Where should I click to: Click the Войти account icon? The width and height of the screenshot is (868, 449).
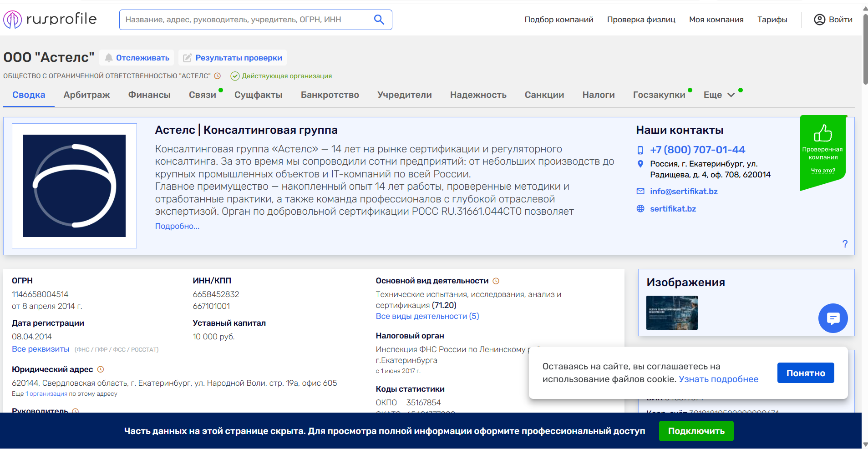tap(819, 20)
